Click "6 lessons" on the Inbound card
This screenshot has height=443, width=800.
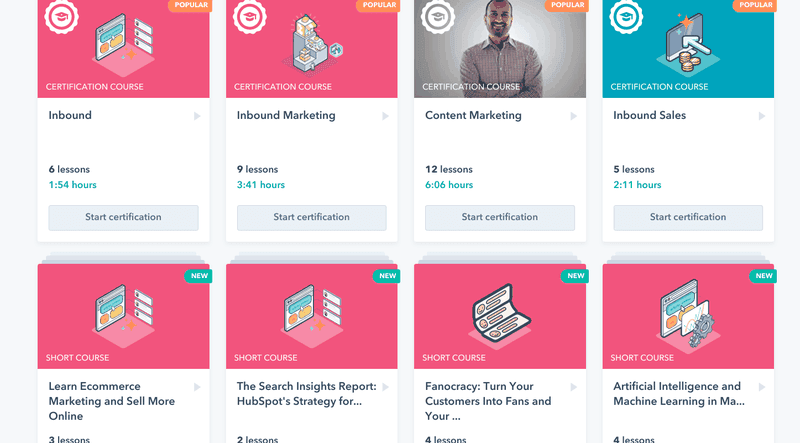pyautogui.click(x=69, y=169)
